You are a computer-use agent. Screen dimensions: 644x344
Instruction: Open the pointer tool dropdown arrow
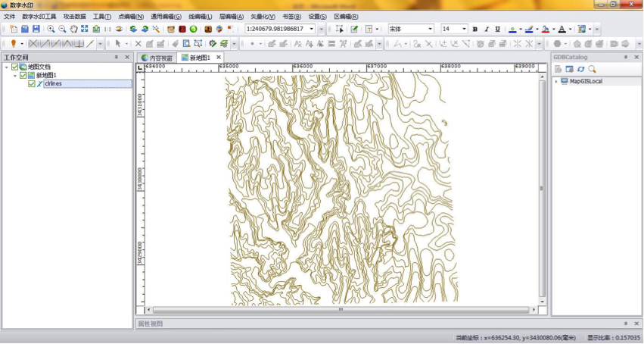click(x=126, y=43)
